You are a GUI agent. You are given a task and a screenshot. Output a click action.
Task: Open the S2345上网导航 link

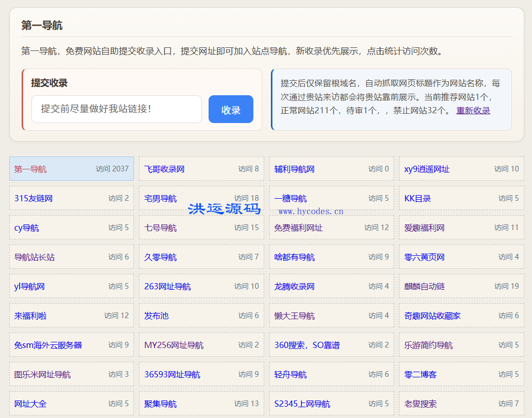click(x=302, y=404)
